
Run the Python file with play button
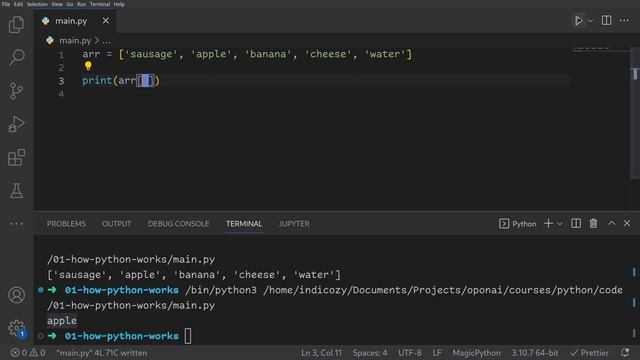[x=578, y=21]
